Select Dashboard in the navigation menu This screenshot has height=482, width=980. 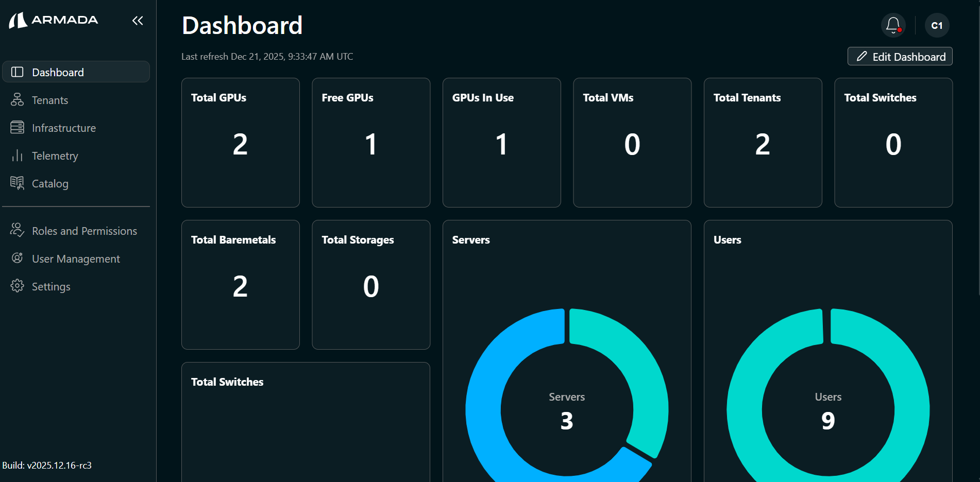(x=57, y=72)
